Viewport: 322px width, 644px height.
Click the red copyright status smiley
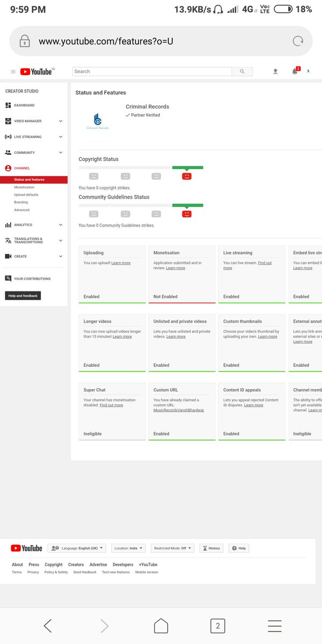pos(187,176)
